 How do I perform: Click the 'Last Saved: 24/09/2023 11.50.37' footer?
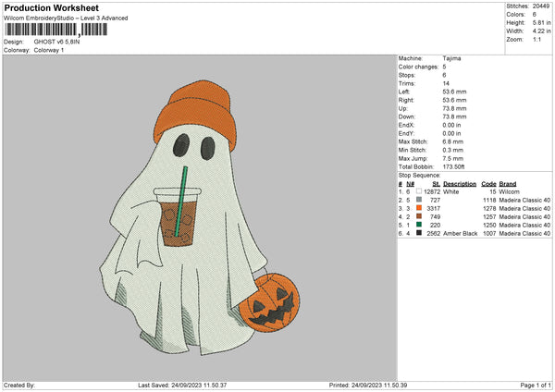point(182,386)
